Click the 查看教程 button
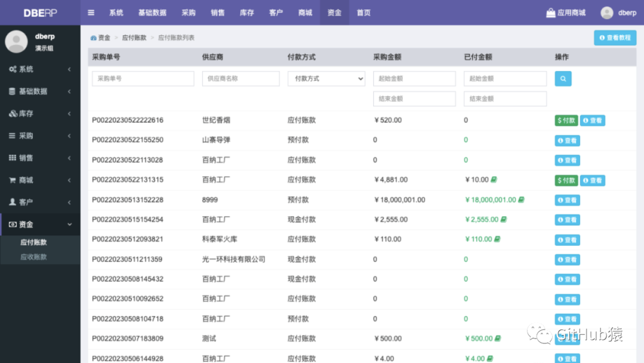Image resolution: width=644 pixels, height=363 pixels. point(615,38)
